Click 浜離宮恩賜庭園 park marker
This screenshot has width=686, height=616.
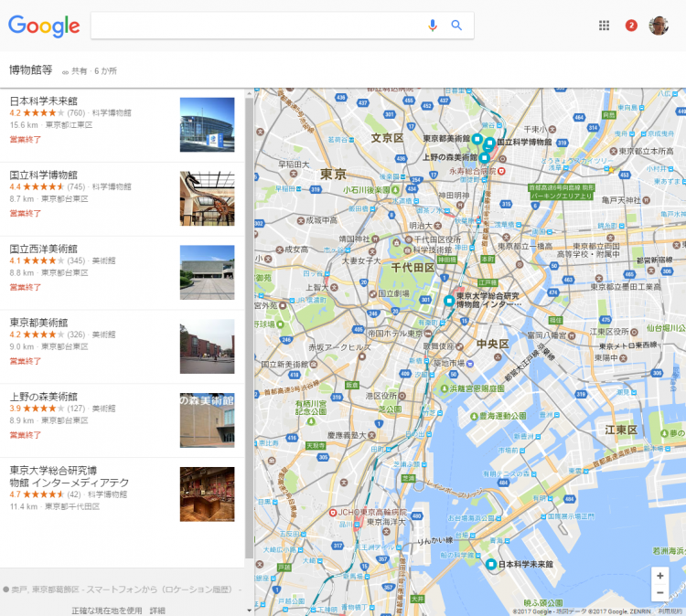[x=444, y=388]
